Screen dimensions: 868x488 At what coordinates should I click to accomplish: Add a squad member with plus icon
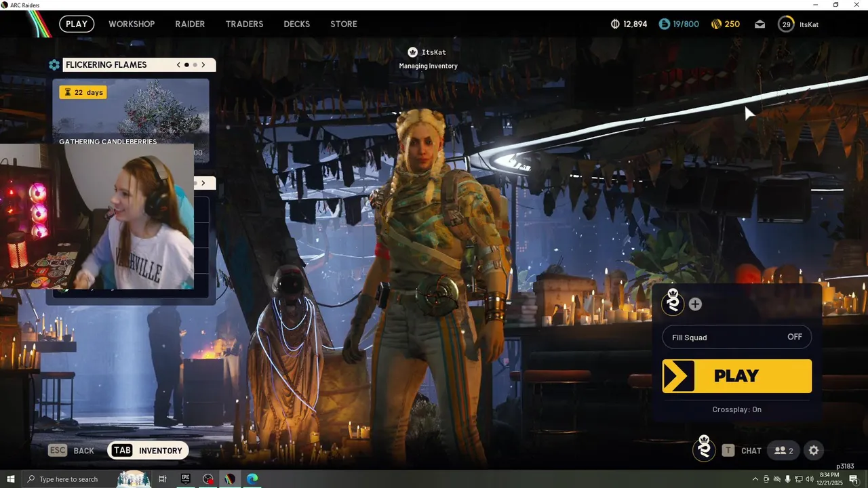pyautogui.click(x=695, y=304)
